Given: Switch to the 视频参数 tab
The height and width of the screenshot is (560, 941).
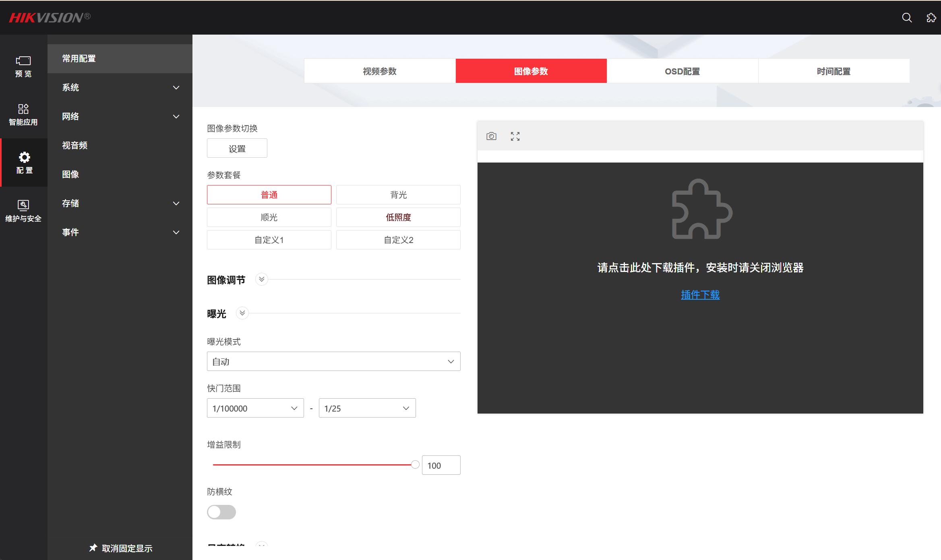Looking at the screenshot, I should tap(379, 71).
